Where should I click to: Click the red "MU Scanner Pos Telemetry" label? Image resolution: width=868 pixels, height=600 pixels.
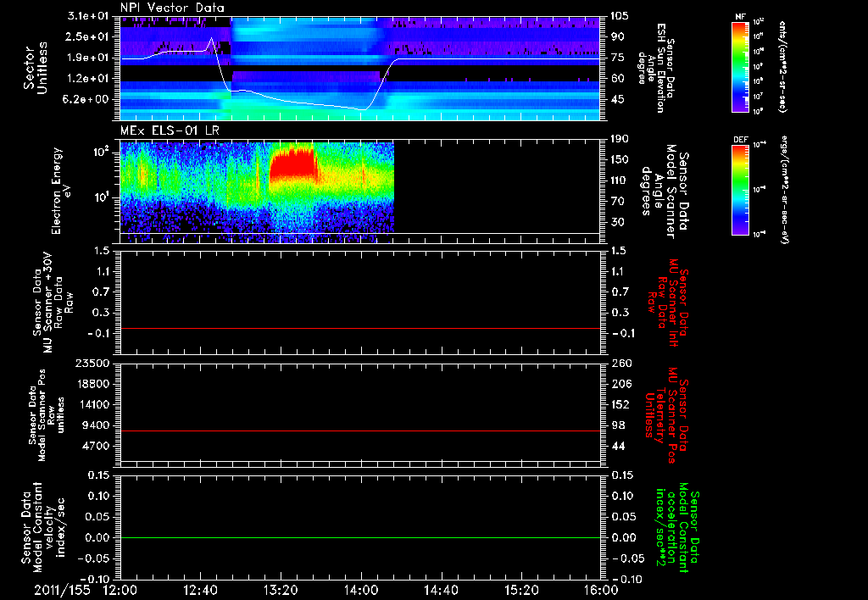(666, 415)
